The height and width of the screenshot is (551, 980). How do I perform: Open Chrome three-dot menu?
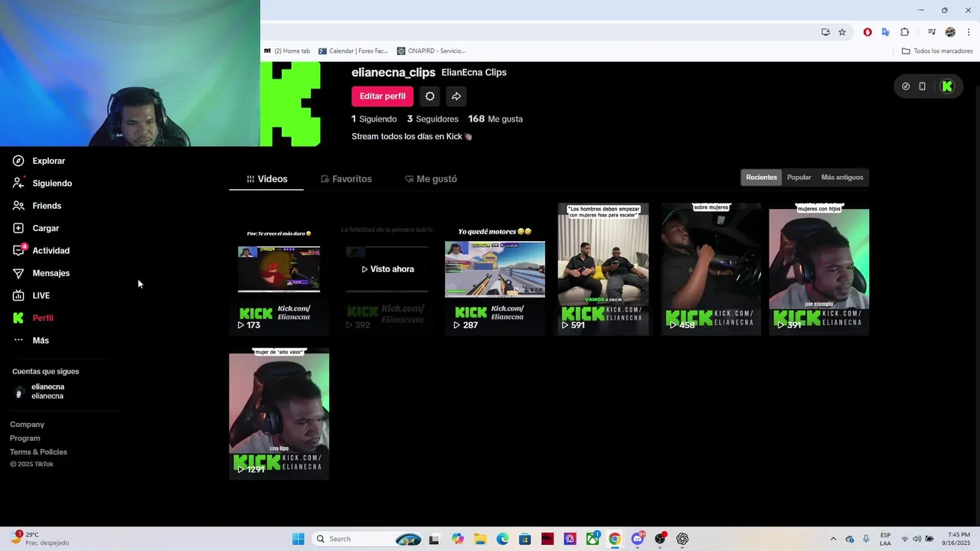(969, 32)
